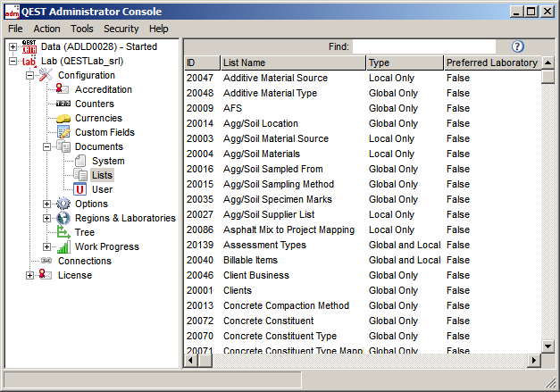The height and width of the screenshot is (392, 560).
Task: Click the Regions & Laboratories globe icon
Action: 63,218
